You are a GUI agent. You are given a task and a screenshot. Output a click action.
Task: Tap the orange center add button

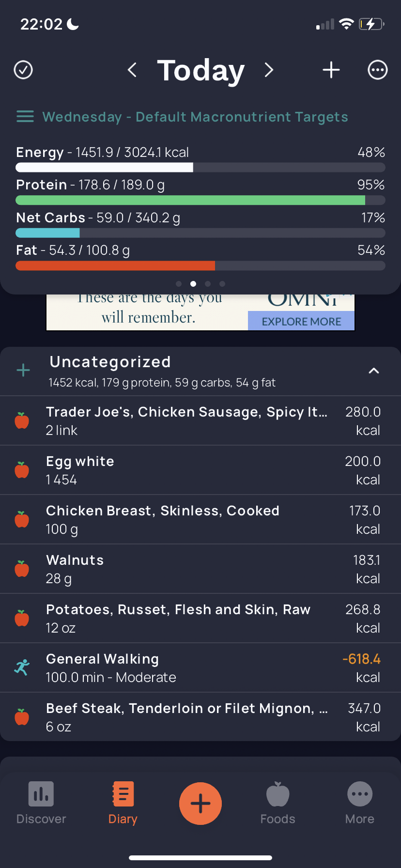point(200,804)
